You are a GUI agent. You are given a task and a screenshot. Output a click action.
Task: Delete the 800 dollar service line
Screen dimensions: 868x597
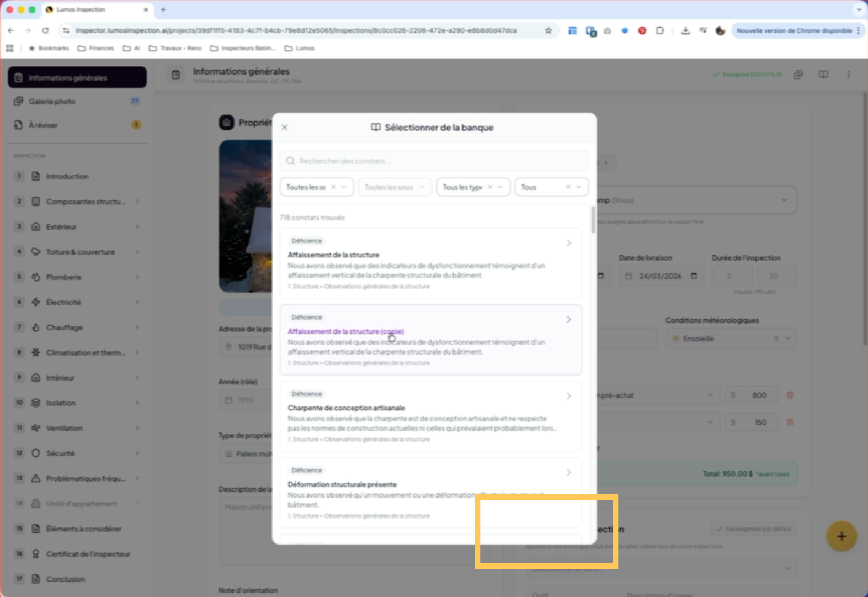790,395
